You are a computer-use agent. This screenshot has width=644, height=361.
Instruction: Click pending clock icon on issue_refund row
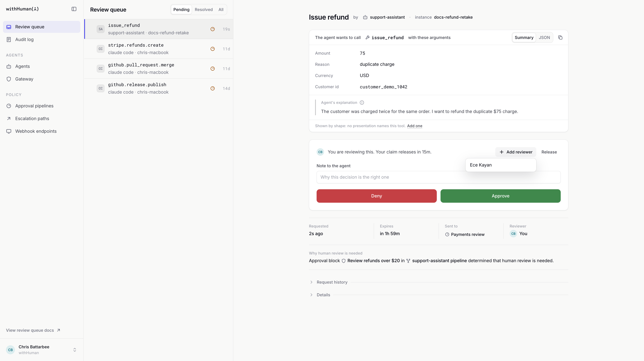212,29
